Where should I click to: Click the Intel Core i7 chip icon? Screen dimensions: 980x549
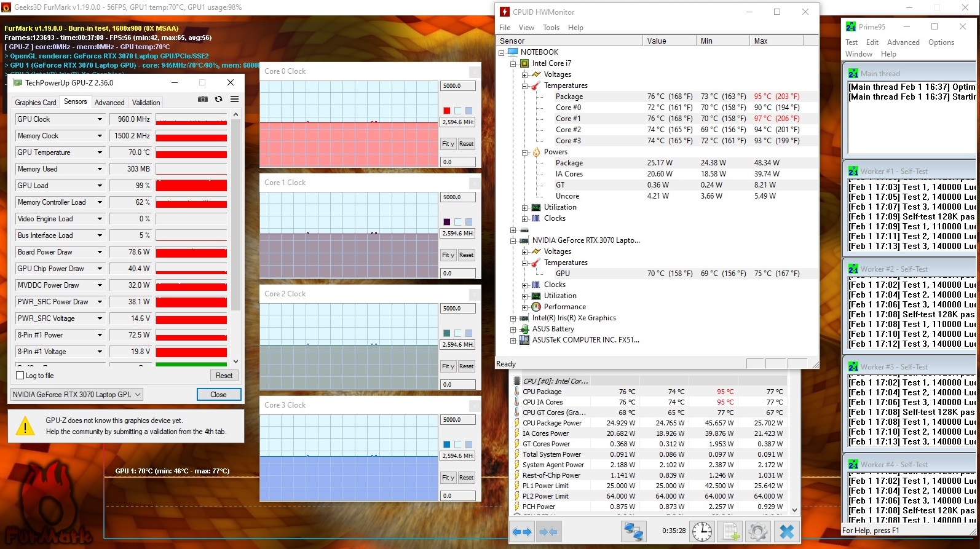tap(524, 63)
